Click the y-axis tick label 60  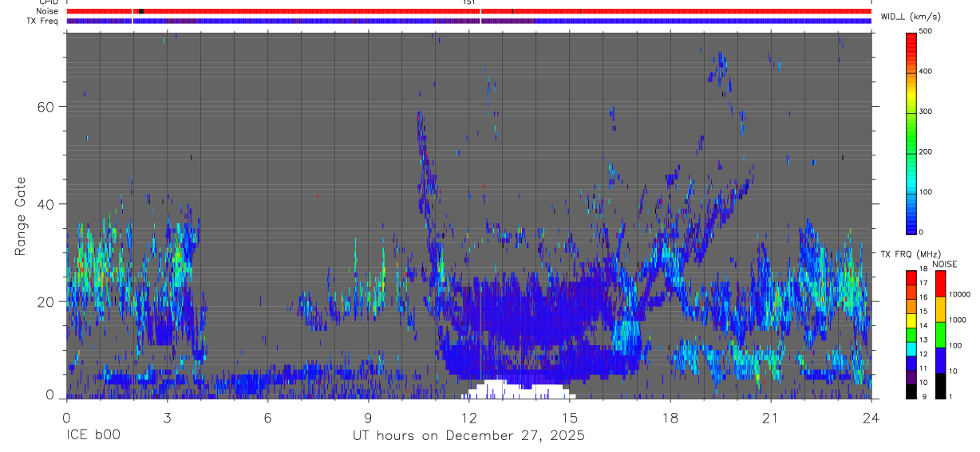tap(47, 106)
